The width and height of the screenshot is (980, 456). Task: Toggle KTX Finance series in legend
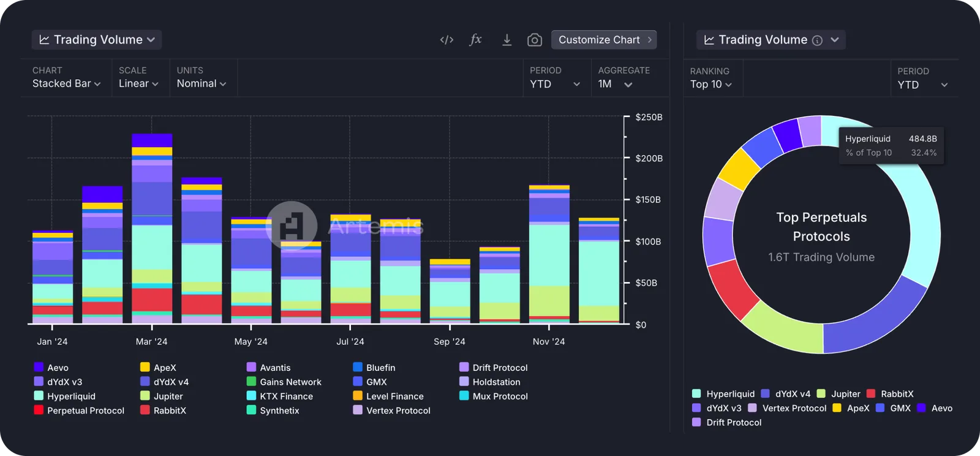280,397
